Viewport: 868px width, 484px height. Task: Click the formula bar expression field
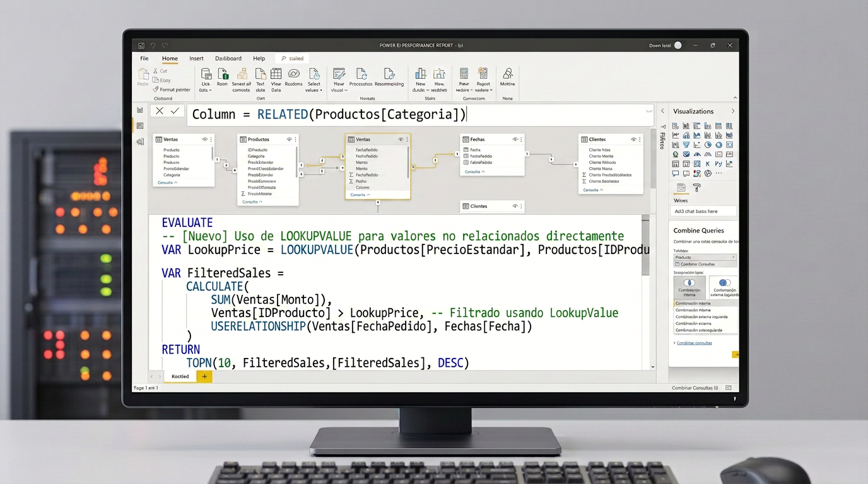(x=419, y=115)
